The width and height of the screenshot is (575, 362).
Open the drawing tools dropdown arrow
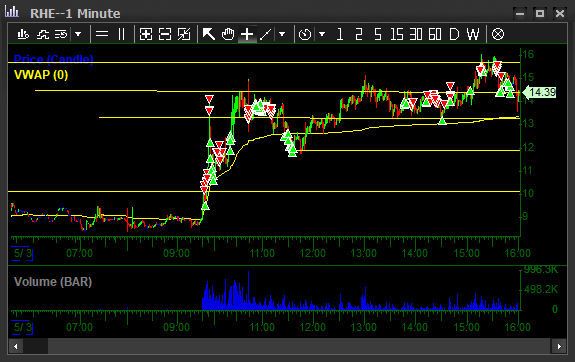point(282,34)
